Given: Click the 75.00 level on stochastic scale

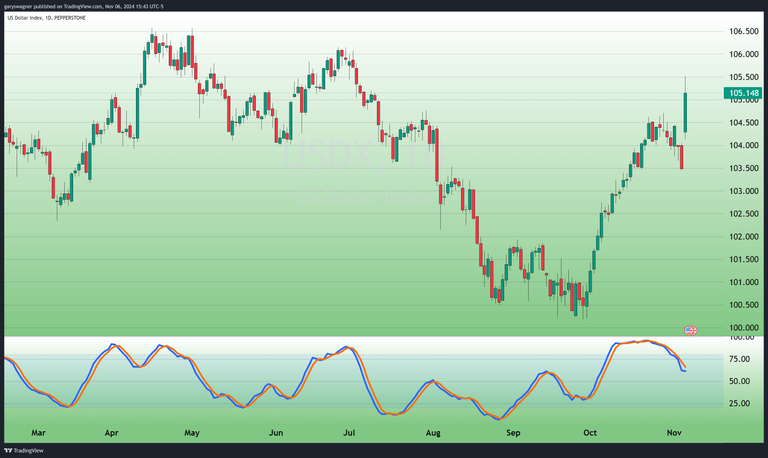Looking at the screenshot, I should (740, 358).
